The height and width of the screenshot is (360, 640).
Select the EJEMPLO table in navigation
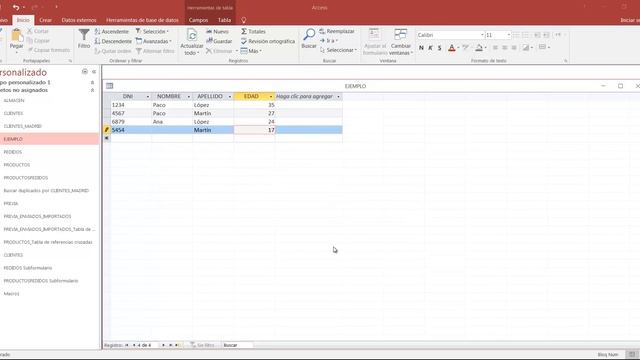[x=49, y=139]
